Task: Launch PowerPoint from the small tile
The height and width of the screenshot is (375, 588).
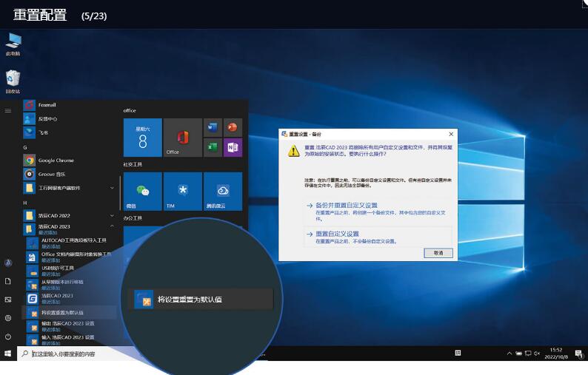Action: click(x=233, y=127)
